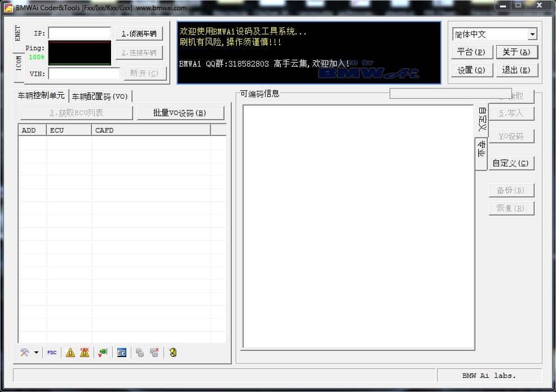The width and height of the screenshot is (556, 392).
Task: Click the blue calendar window icon
Action: (x=122, y=353)
